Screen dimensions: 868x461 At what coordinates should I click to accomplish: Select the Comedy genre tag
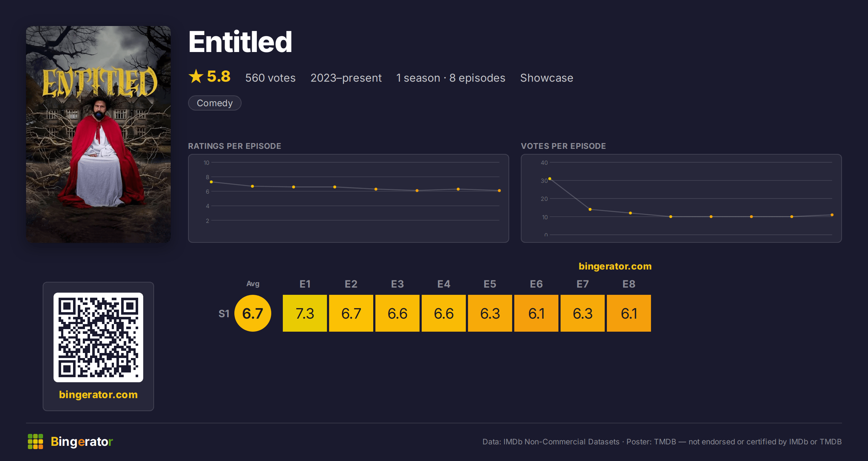215,103
